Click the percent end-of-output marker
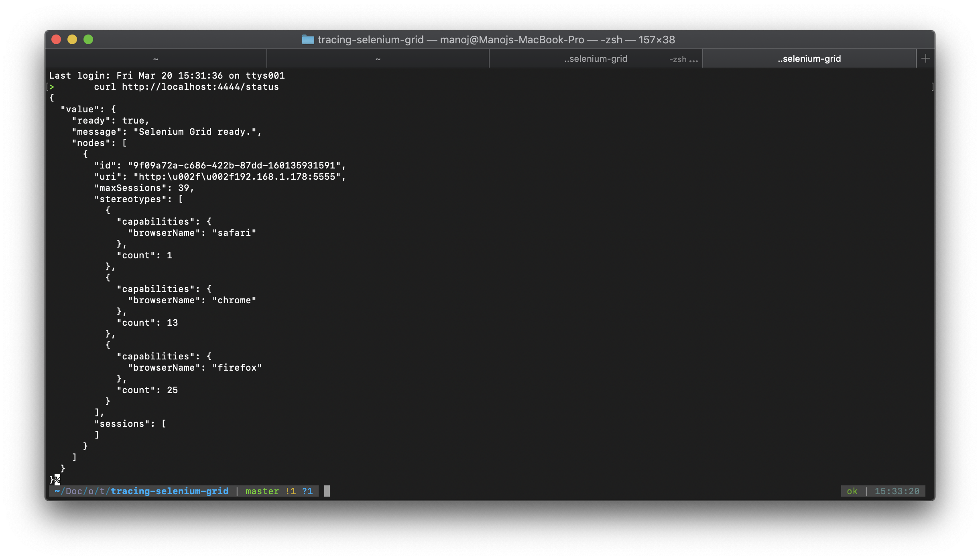Image resolution: width=980 pixels, height=560 pixels. point(57,479)
